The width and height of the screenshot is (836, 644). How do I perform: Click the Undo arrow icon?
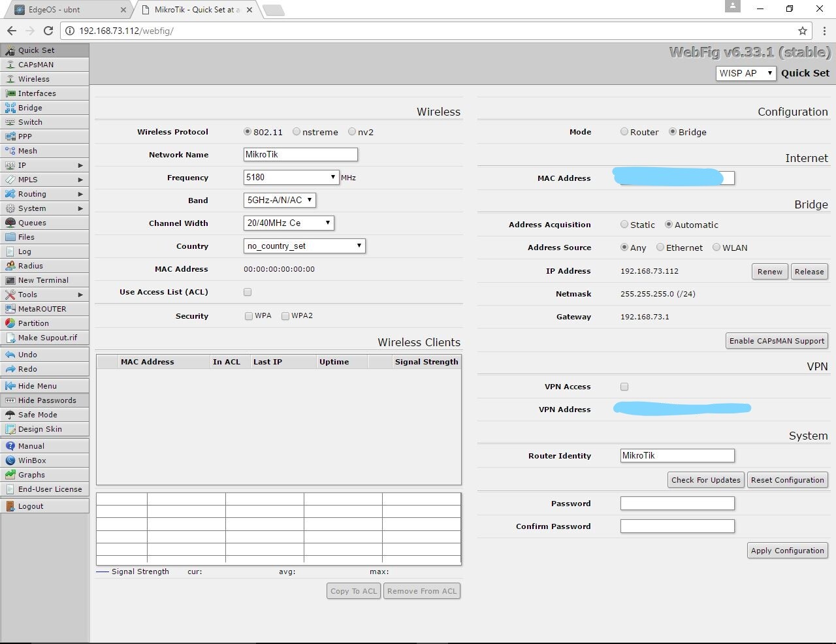10,355
